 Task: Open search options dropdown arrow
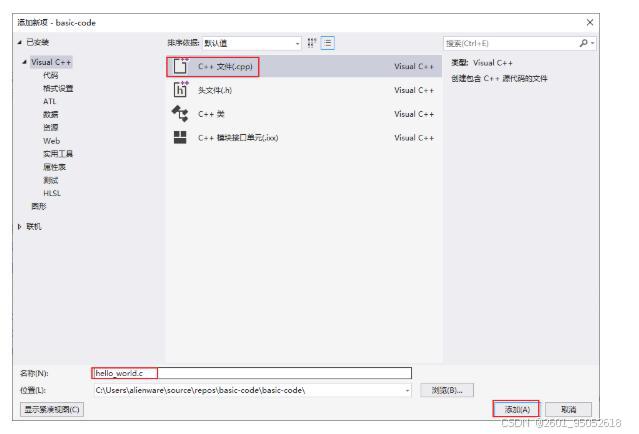(x=593, y=43)
